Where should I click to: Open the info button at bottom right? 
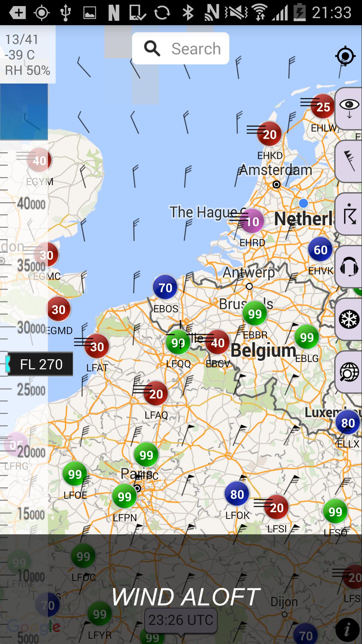(x=347, y=630)
